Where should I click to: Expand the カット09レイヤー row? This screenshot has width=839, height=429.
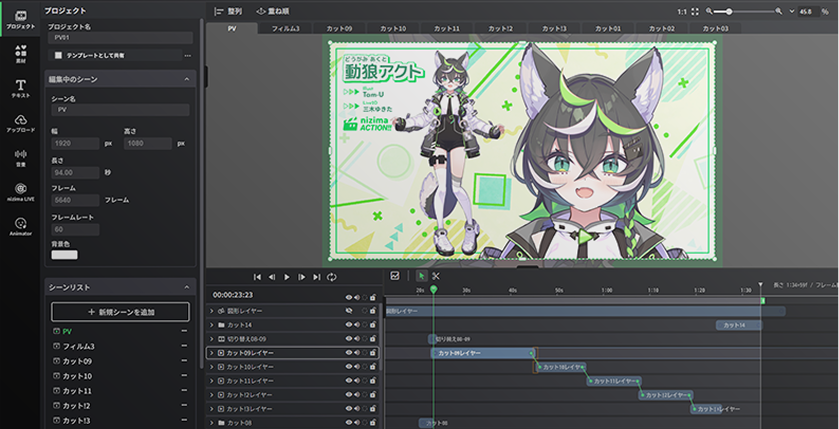pos(212,353)
